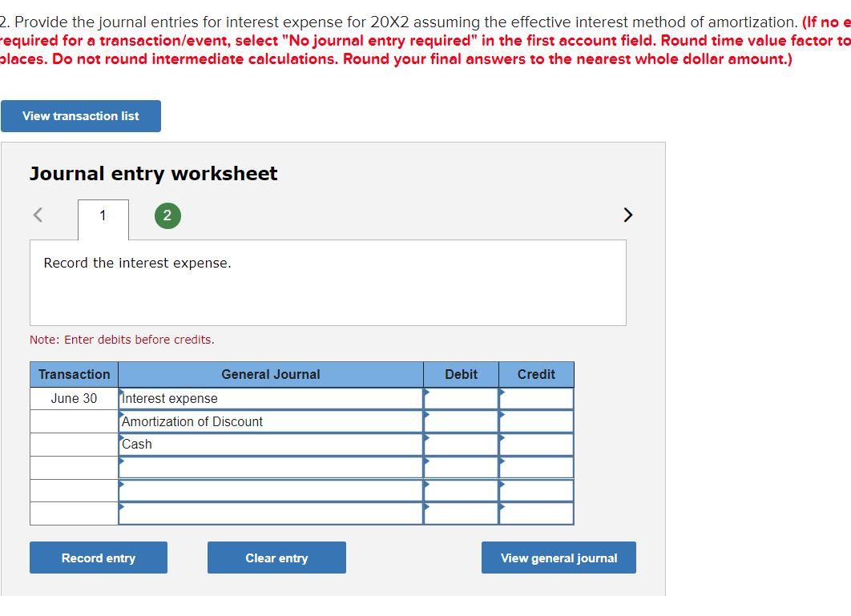Image resolution: width=851 pixels, height=616 pixels.
Task: Click Clear entry to reset the worksheet
Action: click(x=276, y=558)
